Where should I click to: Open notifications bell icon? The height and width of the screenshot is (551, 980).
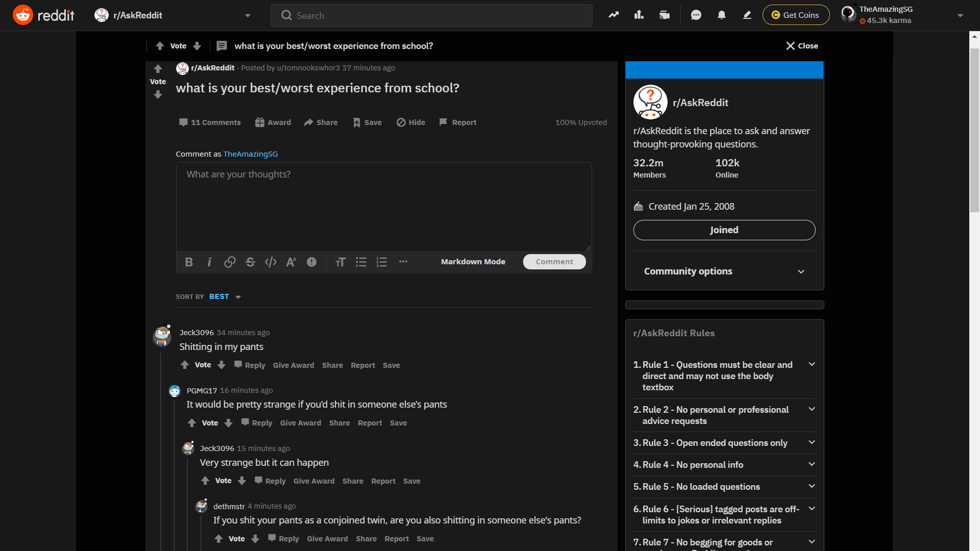[721, 15]
